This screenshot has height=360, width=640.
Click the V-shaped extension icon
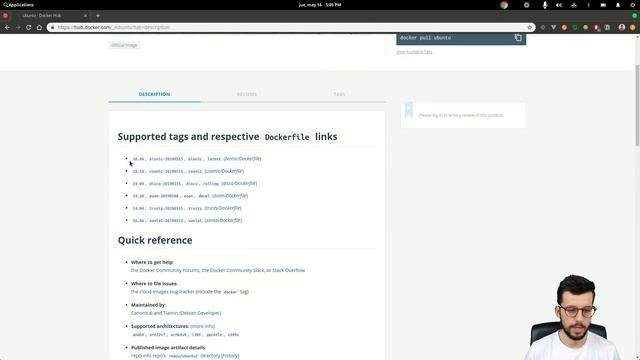[553, 27]
